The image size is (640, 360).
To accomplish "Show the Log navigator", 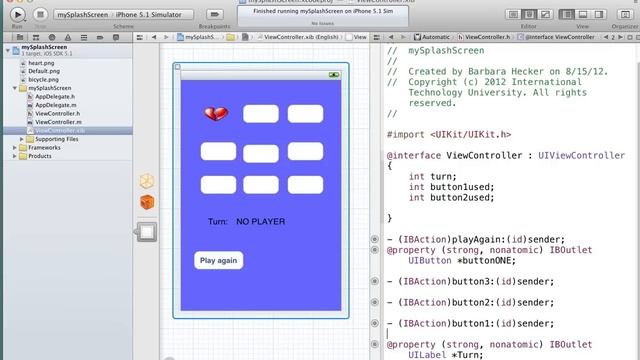I will point(116,37).
